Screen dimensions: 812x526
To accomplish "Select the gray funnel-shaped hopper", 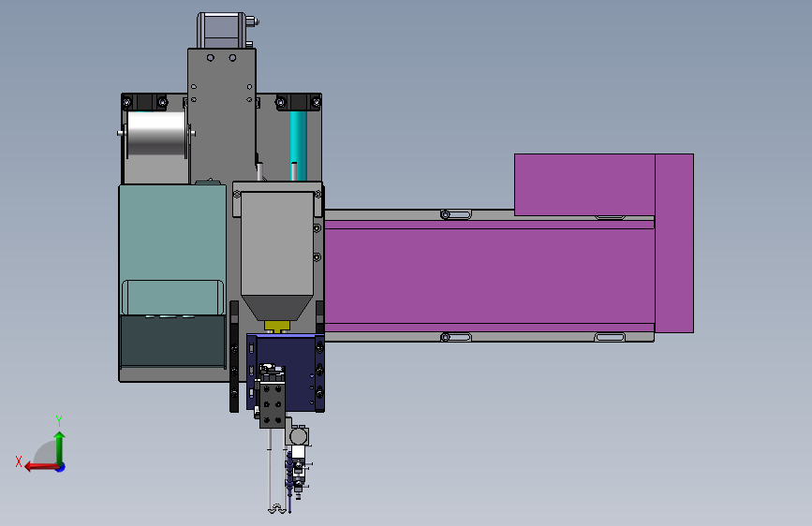I will tap(277, 256).
